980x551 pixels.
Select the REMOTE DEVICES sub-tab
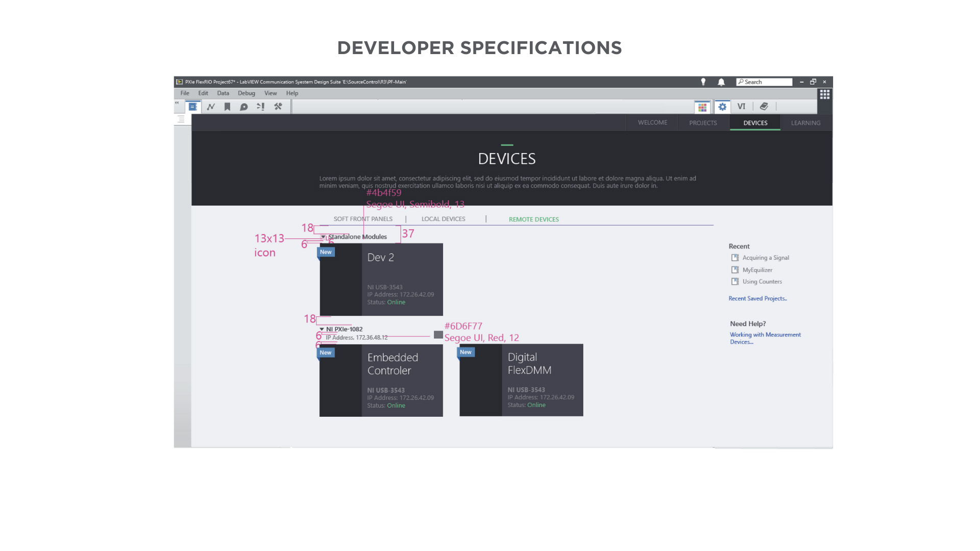tap(534, 219)
